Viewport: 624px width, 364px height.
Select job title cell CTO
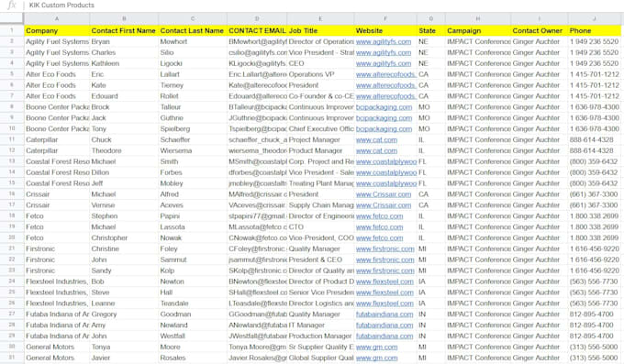(x=320, y=226)
